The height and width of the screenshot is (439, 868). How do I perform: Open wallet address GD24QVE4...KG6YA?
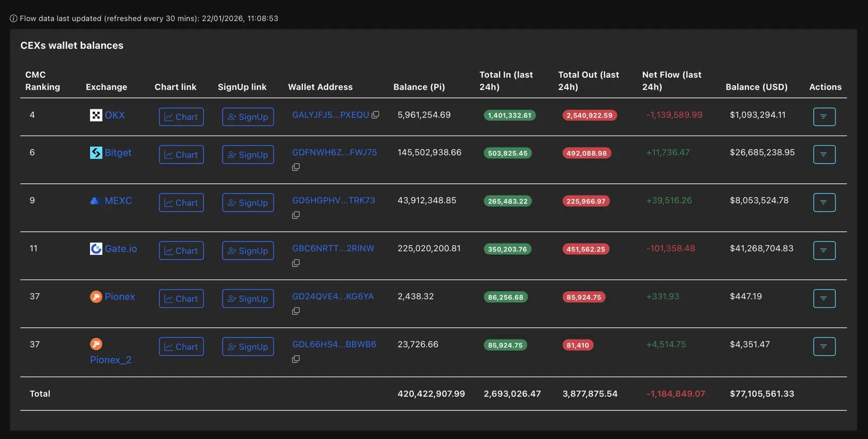tap(333, 297)
